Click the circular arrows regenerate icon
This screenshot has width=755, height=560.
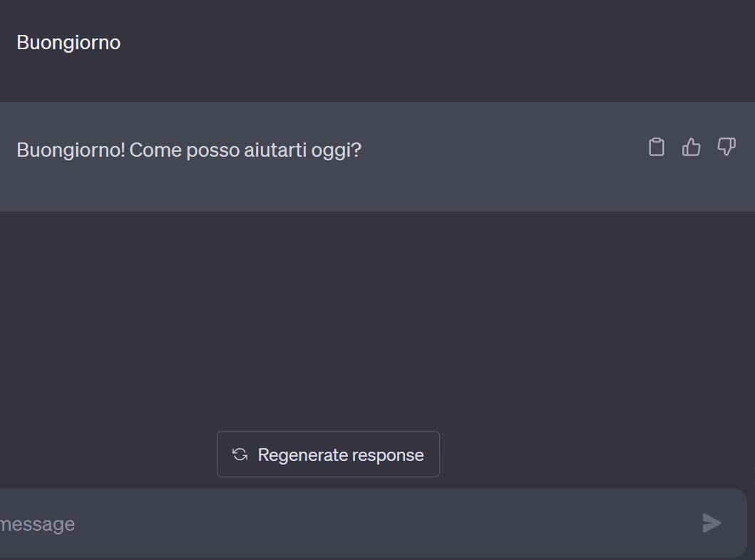240,455
